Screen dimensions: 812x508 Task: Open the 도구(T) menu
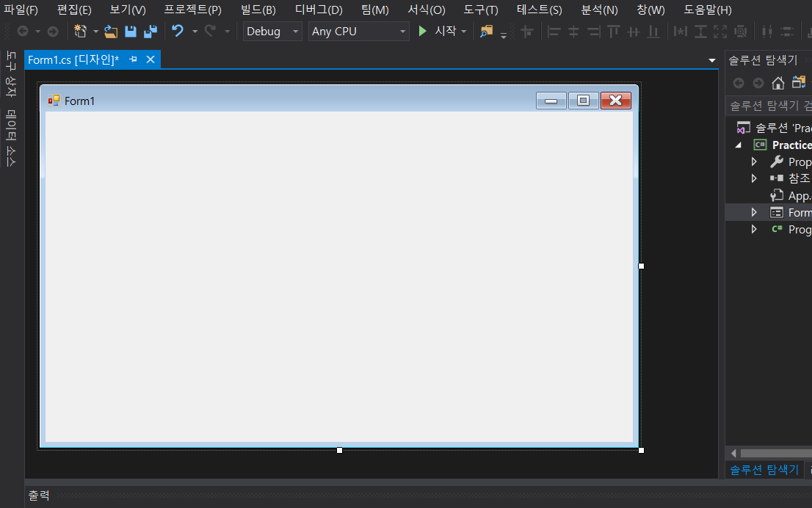481,10
